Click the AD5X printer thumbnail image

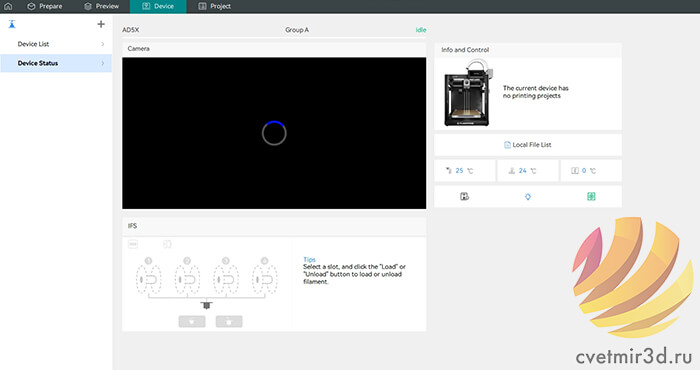[x=468, y=94]
